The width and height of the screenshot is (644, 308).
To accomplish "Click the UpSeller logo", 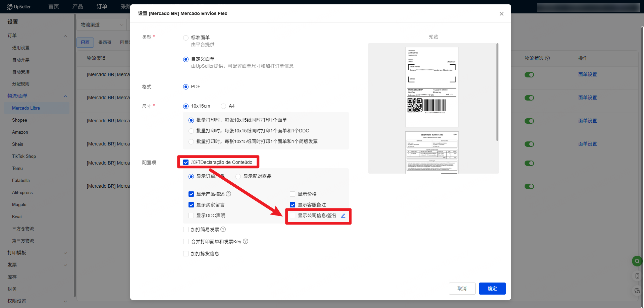I will pyautogui.click(x=19, y=7).
